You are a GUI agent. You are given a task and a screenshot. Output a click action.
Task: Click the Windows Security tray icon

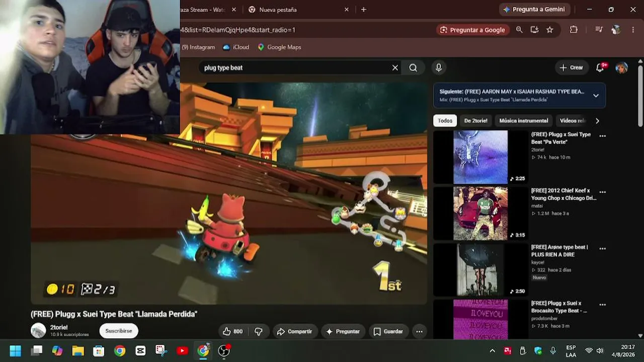538,350
